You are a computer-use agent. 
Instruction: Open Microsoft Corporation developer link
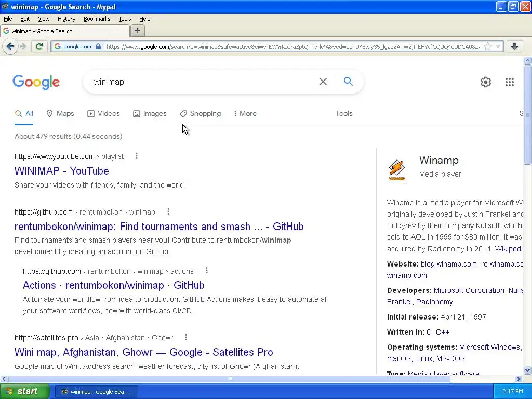469,290
